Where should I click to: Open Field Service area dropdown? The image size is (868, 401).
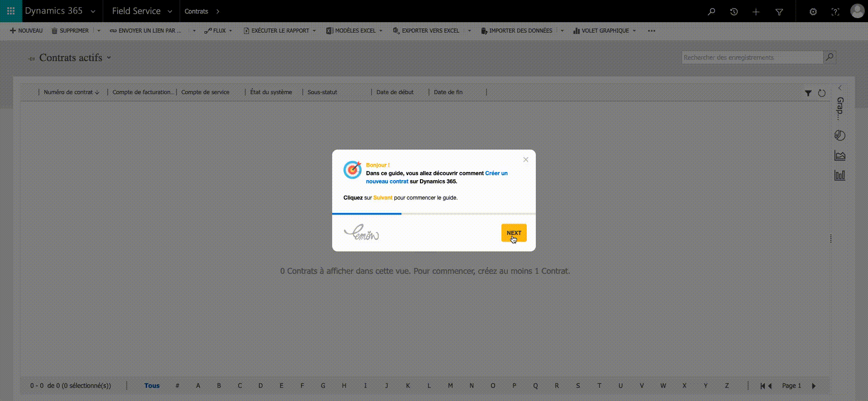click(170, 12)
